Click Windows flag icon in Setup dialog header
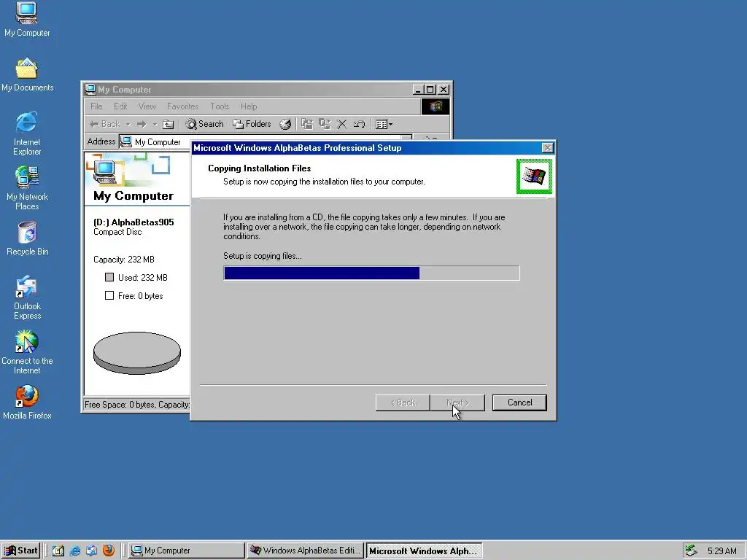 point(534,176)
